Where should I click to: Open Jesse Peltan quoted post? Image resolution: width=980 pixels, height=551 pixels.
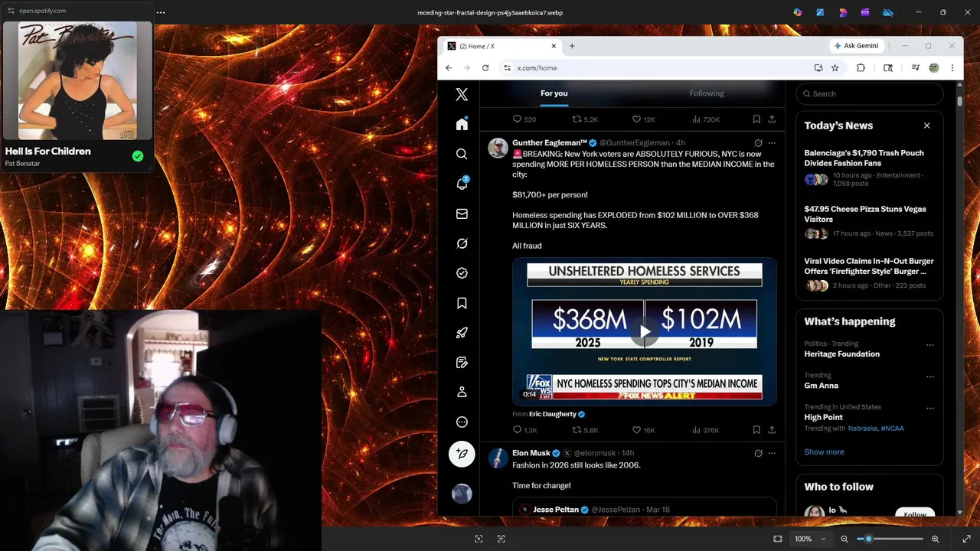click(645, 507)
